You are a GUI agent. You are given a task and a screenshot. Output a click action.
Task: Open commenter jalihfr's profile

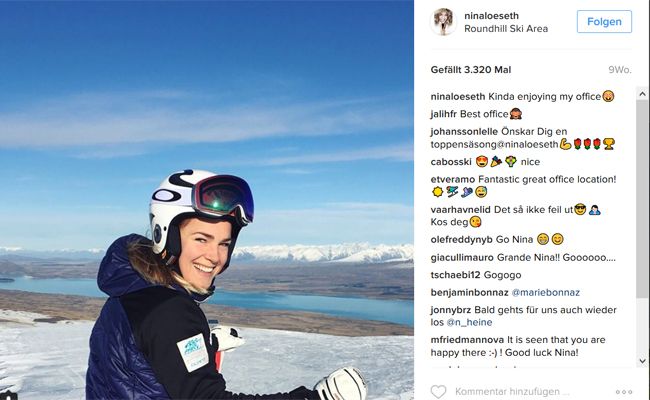pyautogui.click(x=444, y=114)
